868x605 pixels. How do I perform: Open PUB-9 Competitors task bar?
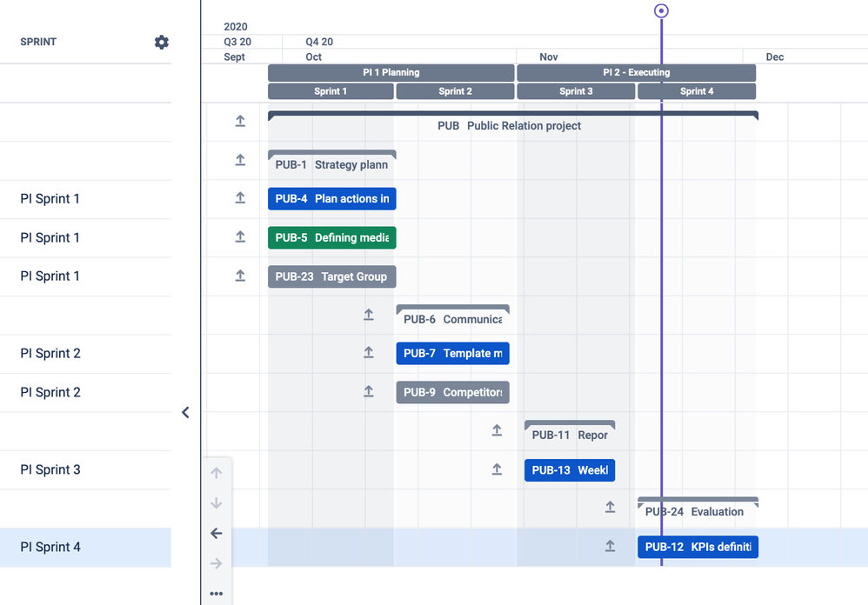coord(452,392)
